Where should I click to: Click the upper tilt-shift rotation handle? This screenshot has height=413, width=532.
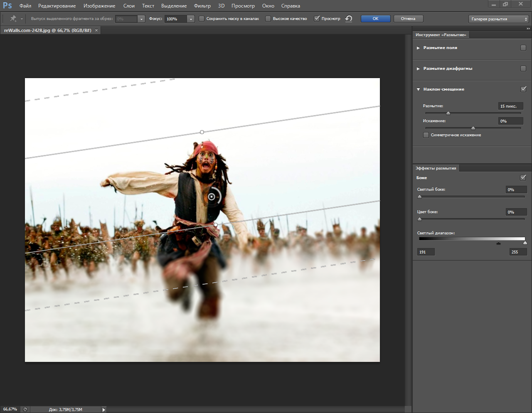(202, 132)
